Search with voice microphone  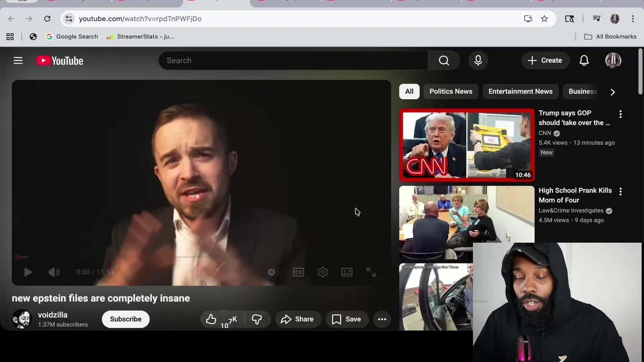478,60
